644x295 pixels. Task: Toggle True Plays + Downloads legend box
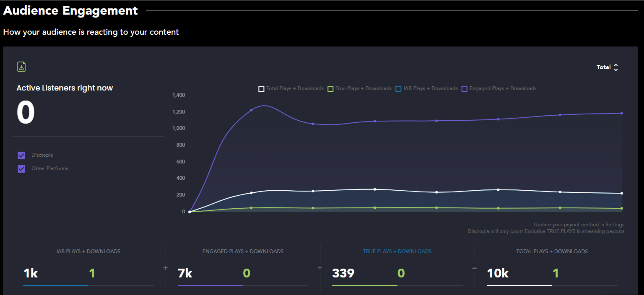(x=331, y=89)
